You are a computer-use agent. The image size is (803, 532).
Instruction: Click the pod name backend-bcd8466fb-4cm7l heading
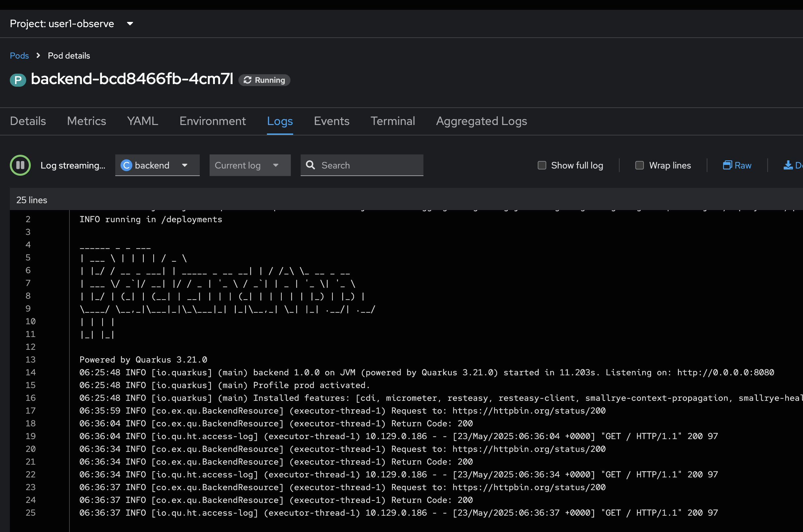(132, 79)
